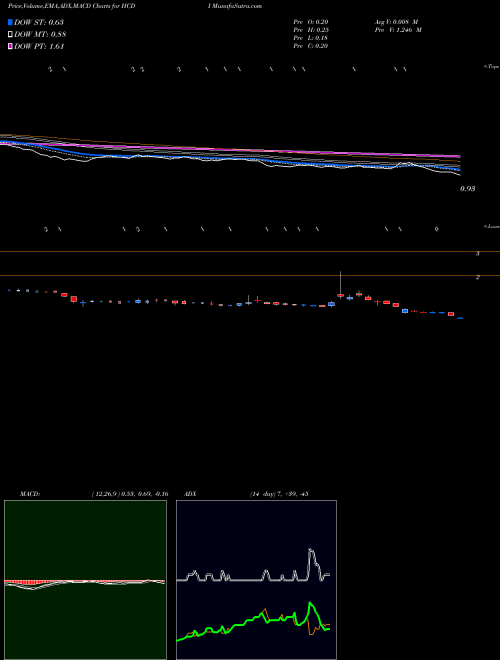
Task: Click the white ADX line peak
Action: click(311, 551)
